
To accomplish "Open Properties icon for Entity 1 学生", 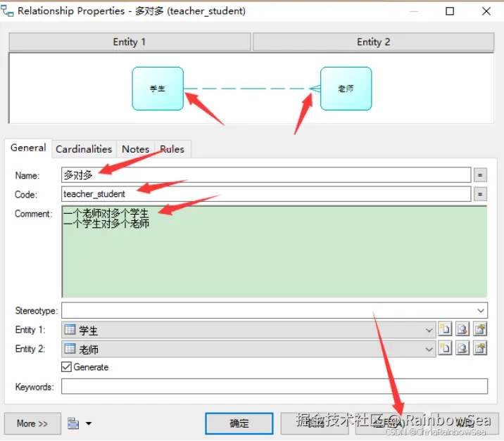I will pos(480,329).
